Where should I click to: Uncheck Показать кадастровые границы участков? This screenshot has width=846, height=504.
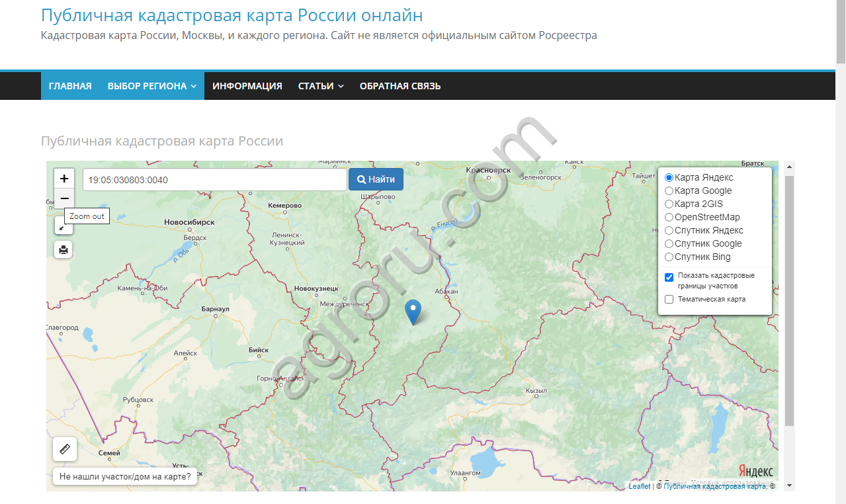coord(669,277)
